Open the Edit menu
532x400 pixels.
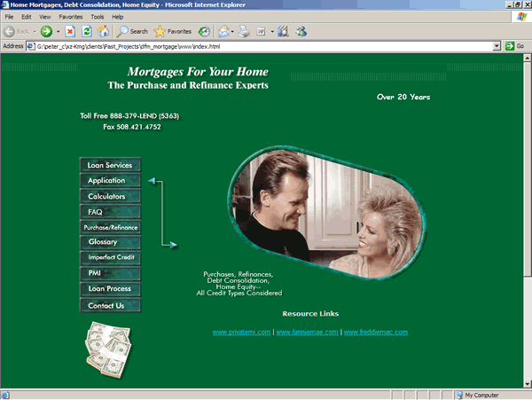[x=26, y=17]
